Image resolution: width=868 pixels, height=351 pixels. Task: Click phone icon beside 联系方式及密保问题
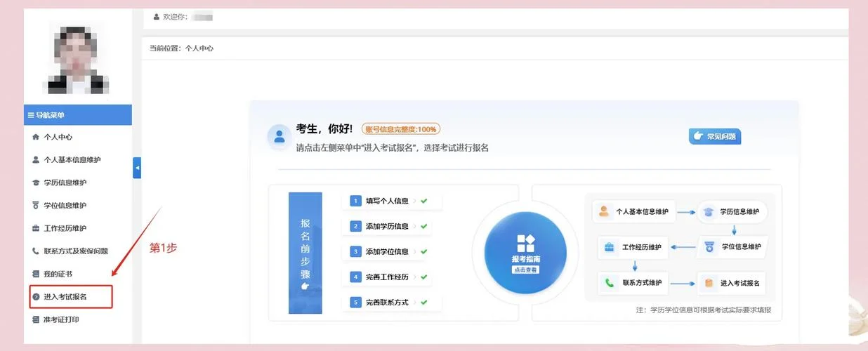(36, 251)
